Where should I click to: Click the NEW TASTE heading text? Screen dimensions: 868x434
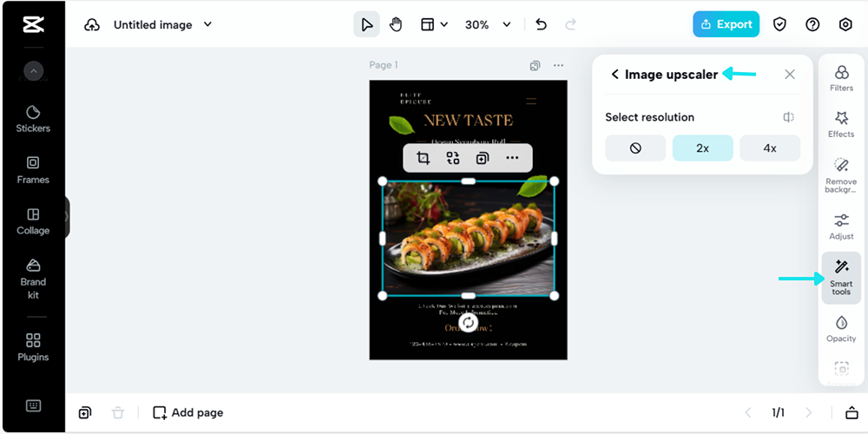[469, 120]
